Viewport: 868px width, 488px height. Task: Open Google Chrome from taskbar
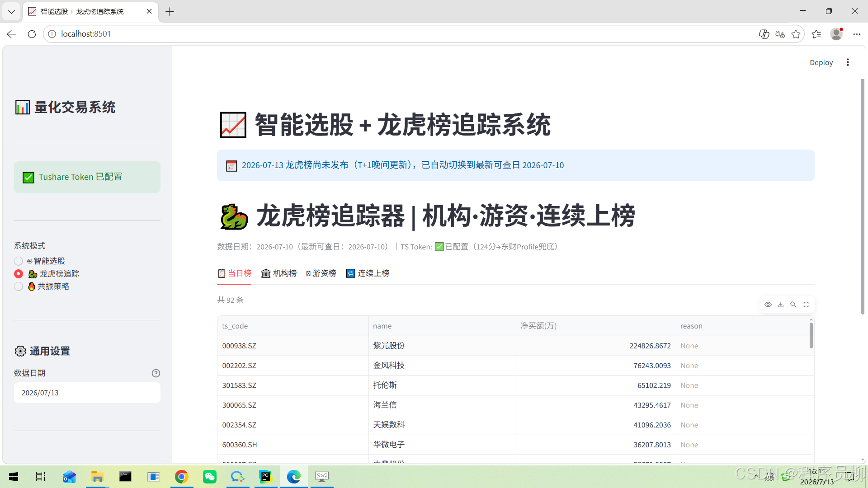(x=182, y=477)
